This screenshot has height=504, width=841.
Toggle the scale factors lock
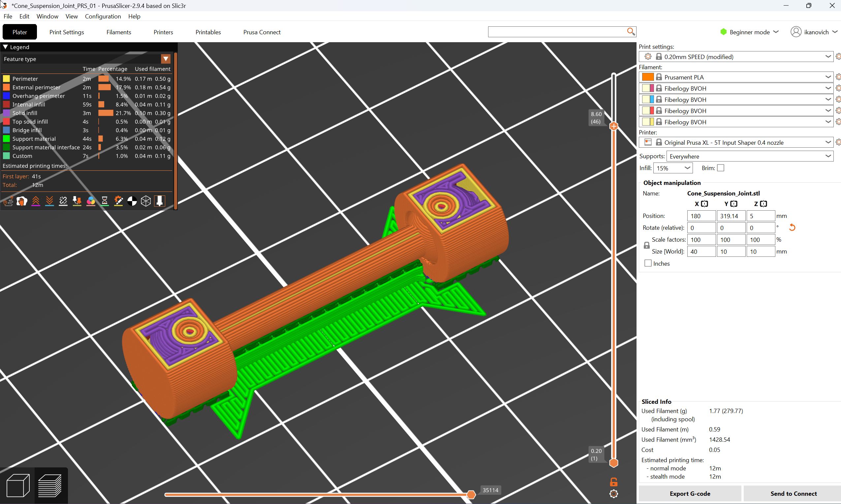(x=647, y=246)
